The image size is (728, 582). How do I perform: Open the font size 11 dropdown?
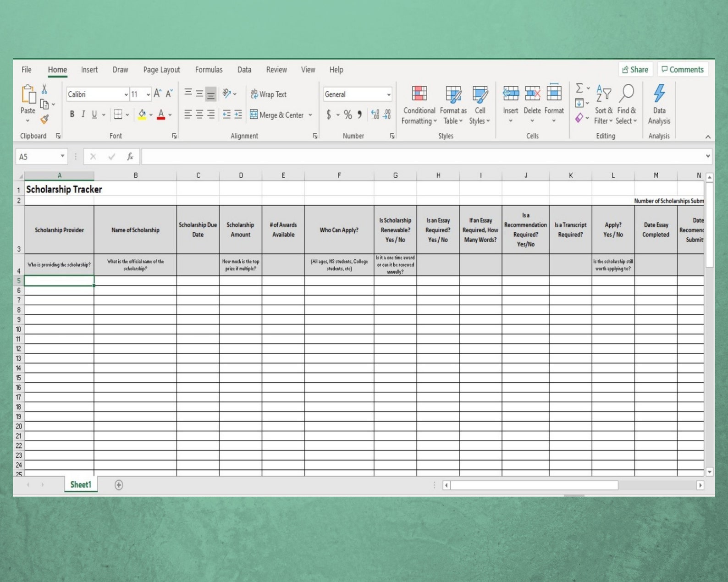pos(148,94)
